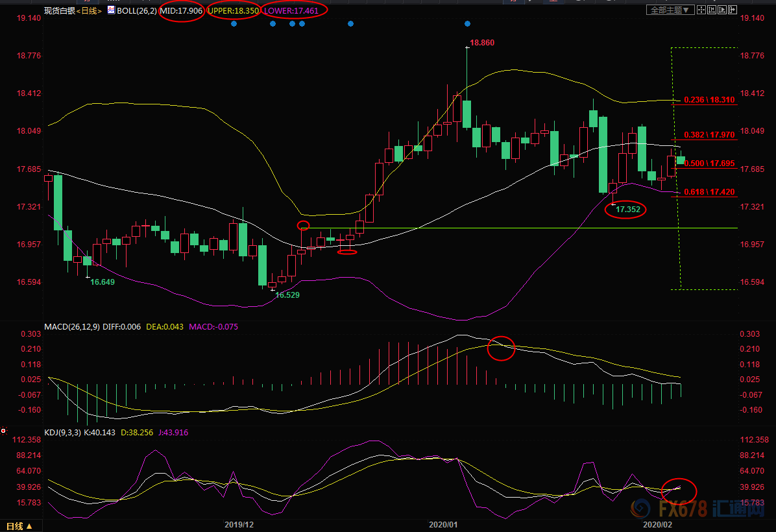The height and width of the screenshot is (532, 776).
Task: Select the MACD(26,12,9) indicator label
Action: pos(71,327)
